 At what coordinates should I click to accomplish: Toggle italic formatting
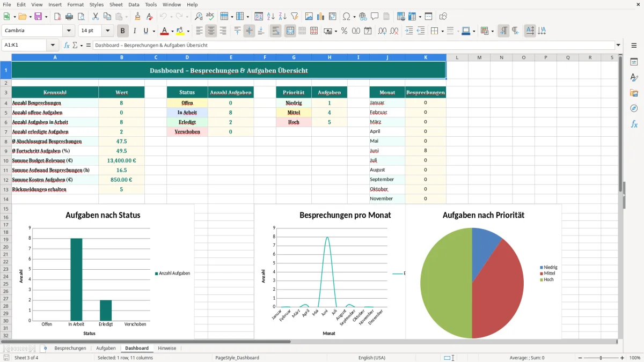[135, 31]
